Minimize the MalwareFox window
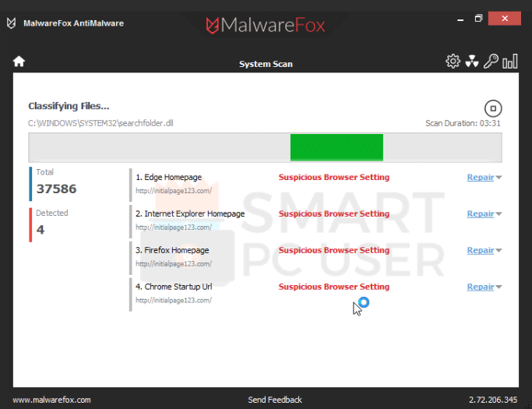Viewport: 532px width, 409px height. [460, 19]
